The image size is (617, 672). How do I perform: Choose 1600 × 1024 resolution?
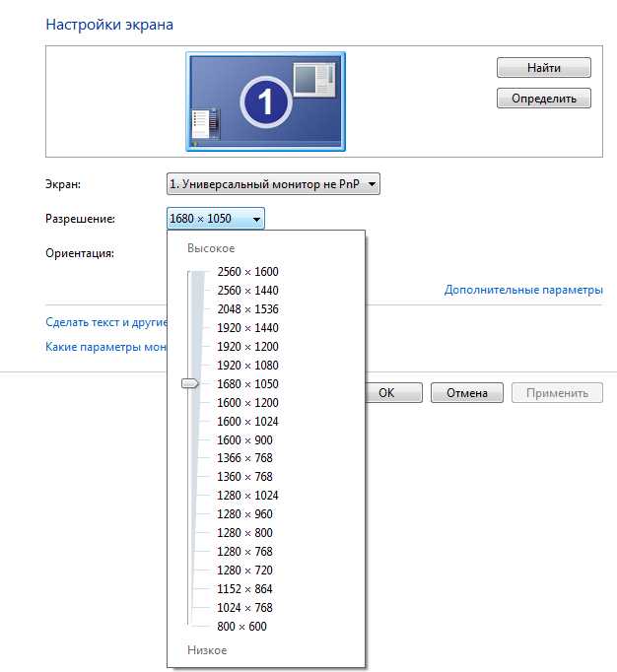click(247, 422)
